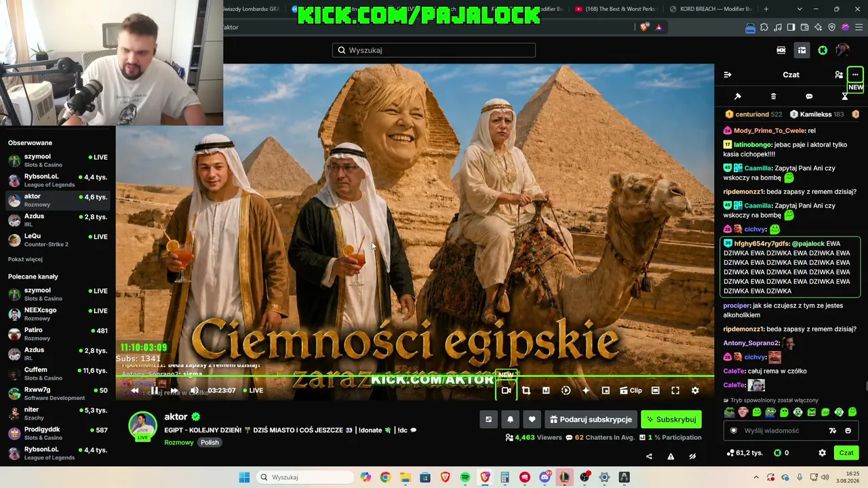Viewport: 868px width, 488px height.
Task: Collapse the chat panel with arrow icon
Action: coord(728,75)
